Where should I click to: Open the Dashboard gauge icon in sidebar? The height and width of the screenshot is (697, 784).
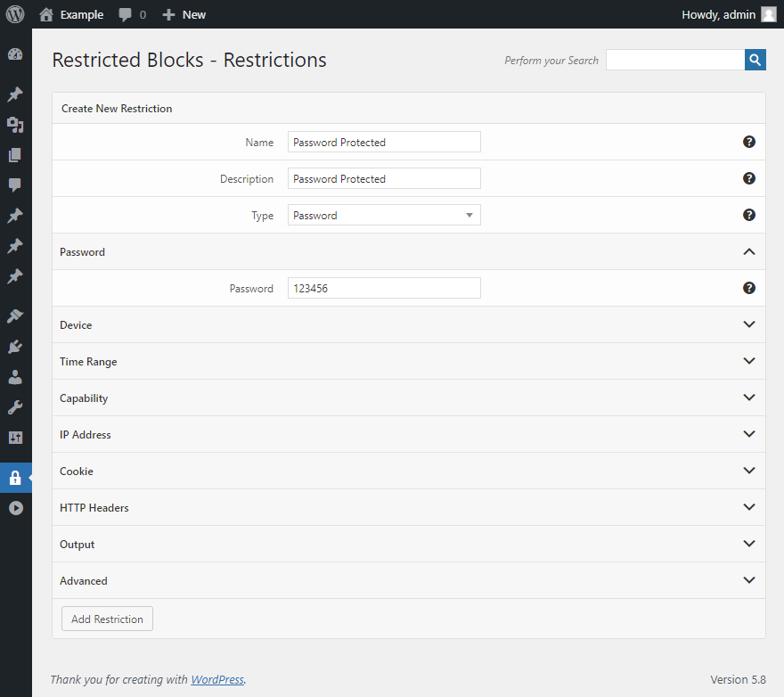(15, 54)
